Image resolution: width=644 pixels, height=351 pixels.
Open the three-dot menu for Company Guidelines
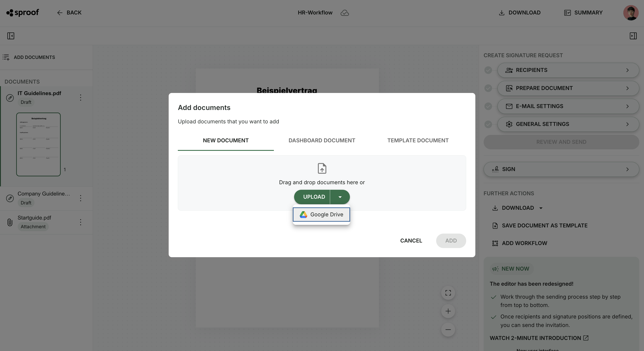click(80, 198)
